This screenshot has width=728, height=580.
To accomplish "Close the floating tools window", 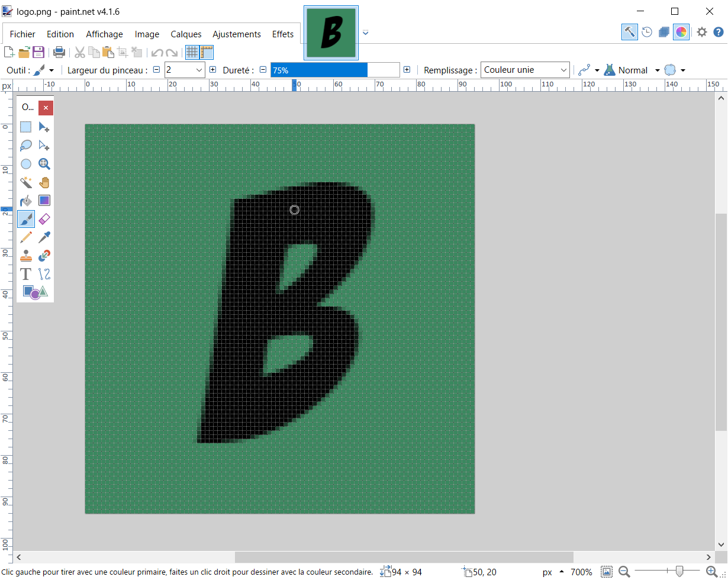I will [46, 108].
